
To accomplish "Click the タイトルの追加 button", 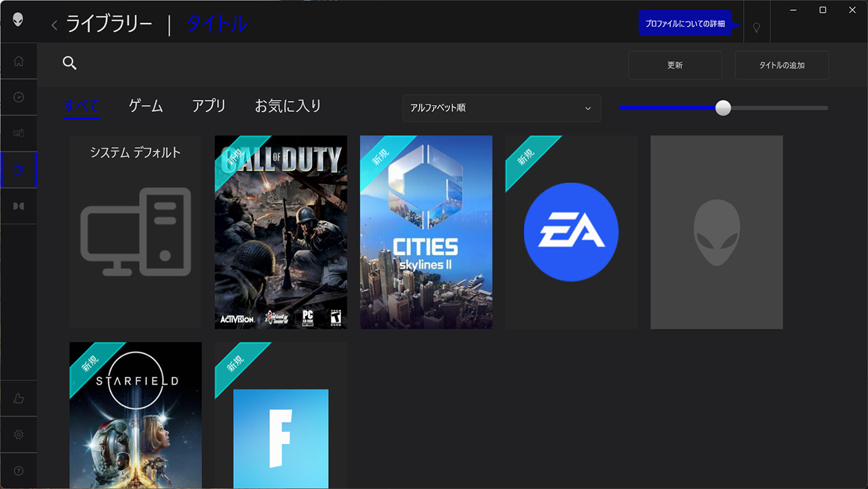I will pos(781,65).
